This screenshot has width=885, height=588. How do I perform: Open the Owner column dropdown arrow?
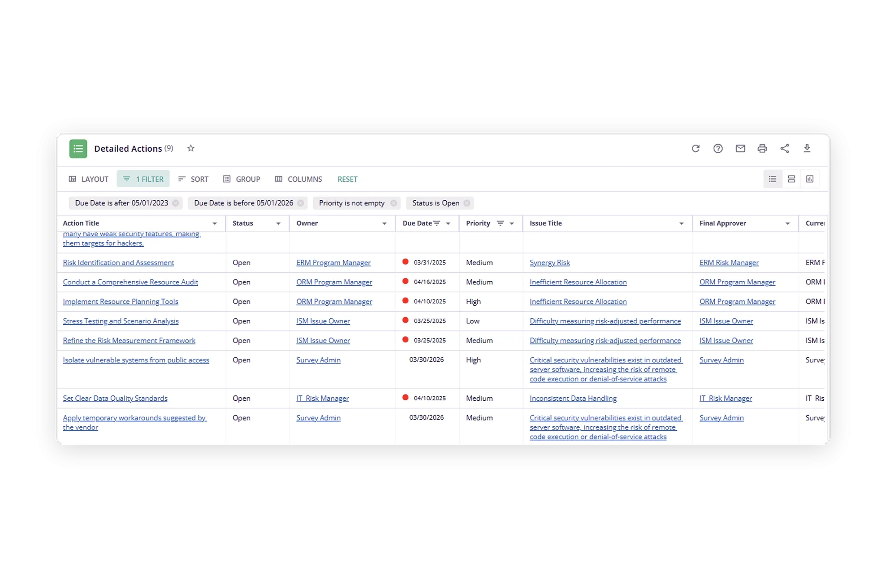pos(384,223)
